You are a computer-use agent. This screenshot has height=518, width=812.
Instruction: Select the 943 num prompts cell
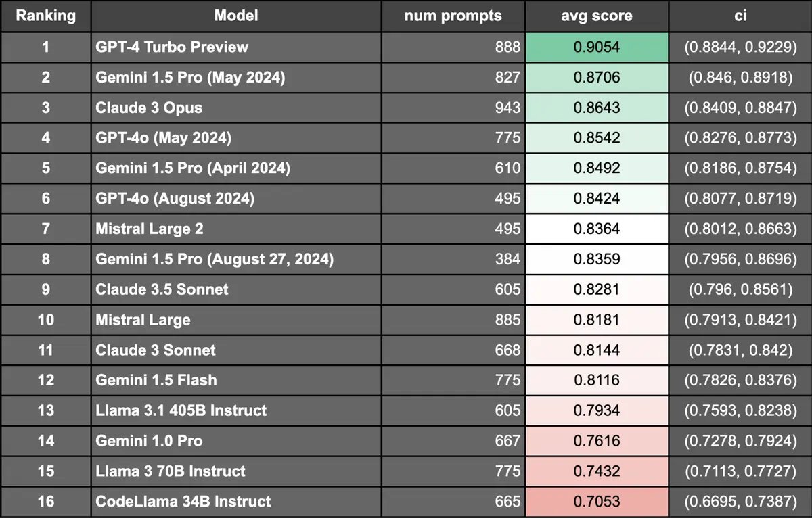click(453, 108)
